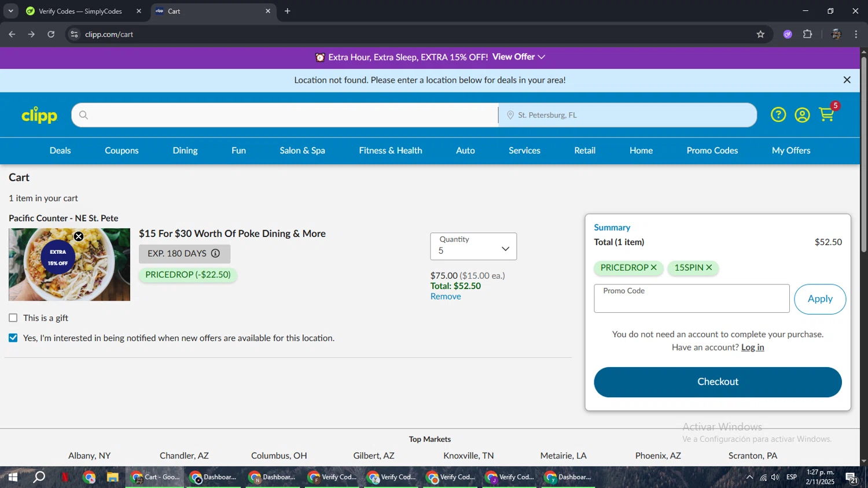Open Promo Codes page
This screenshot has height=488, width=868.
[x=712, y=150]
